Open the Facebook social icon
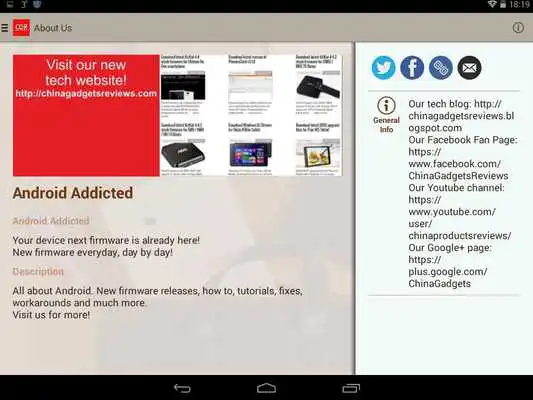Screen dimensions: 533x400 pyautogui.click(x=412, y=68)
